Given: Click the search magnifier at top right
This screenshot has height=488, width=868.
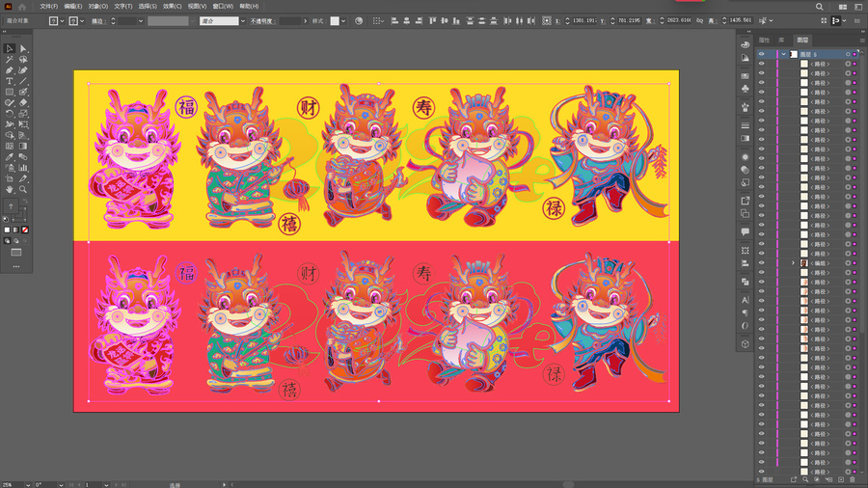Looking at the screenshot, I should (819, 7).
